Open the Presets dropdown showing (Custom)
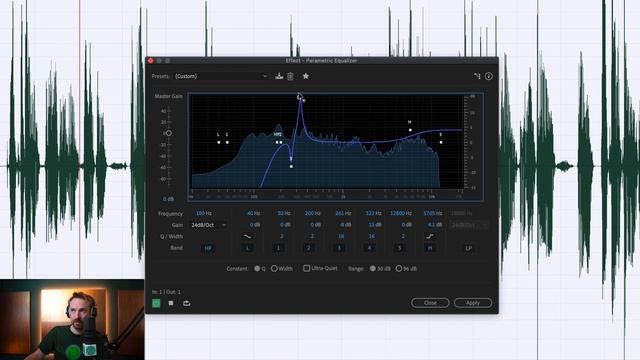Viewport: 640px width, 360px height. pyautogui.click(x=221, y=76)
